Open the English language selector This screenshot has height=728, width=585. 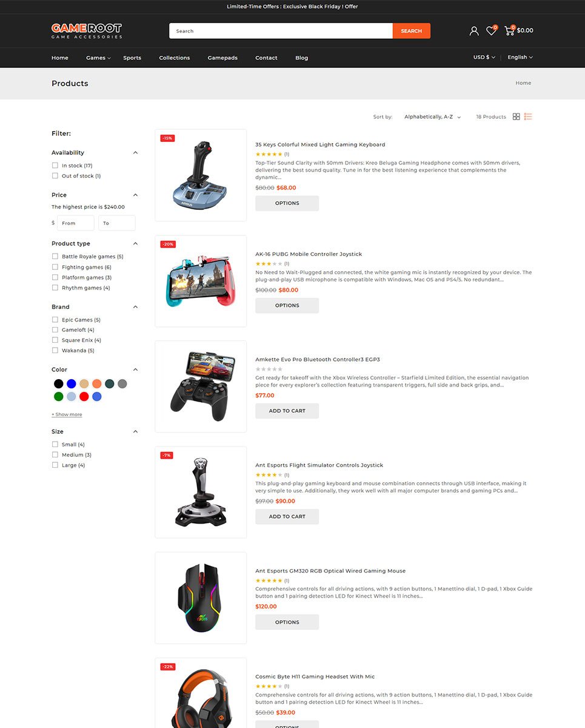520,57
